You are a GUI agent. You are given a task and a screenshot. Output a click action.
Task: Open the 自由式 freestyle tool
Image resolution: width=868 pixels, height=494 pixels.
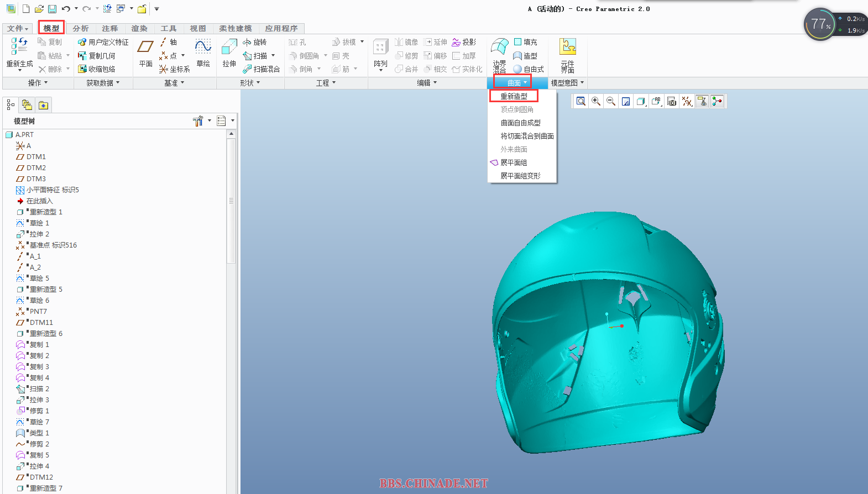(x=529, y=69)
